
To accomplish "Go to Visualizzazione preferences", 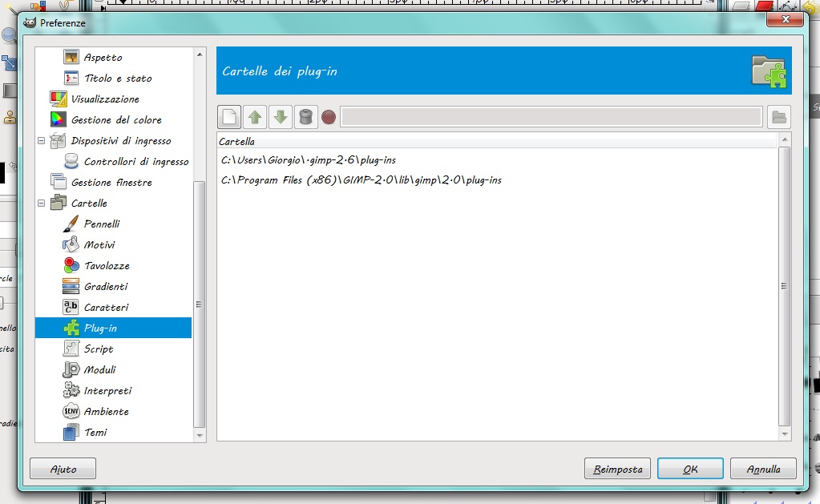I will tap(105, 99).
